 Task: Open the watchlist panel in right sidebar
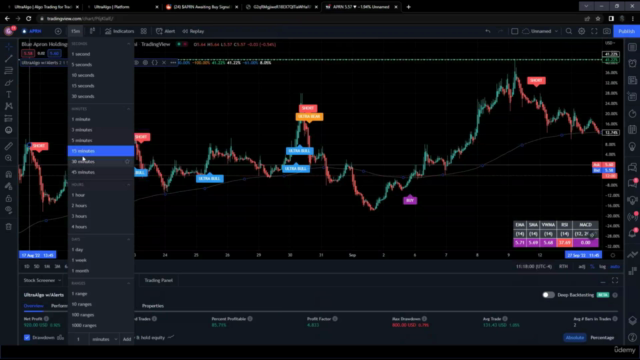632,47
